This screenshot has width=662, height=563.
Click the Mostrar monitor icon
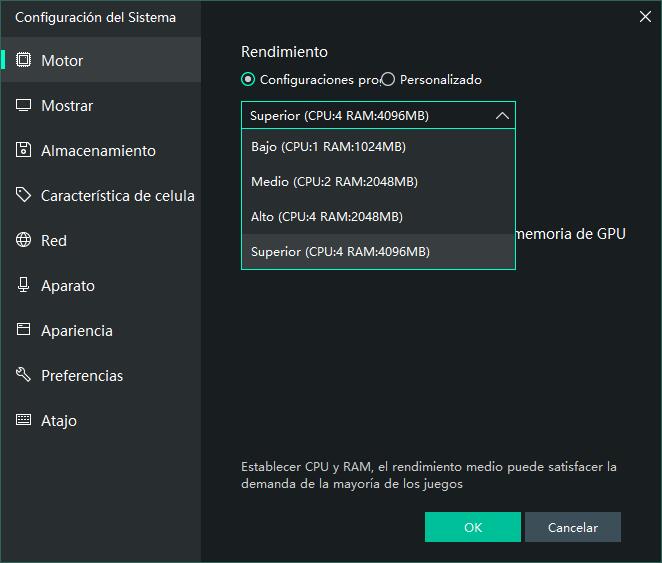[24, 105]
